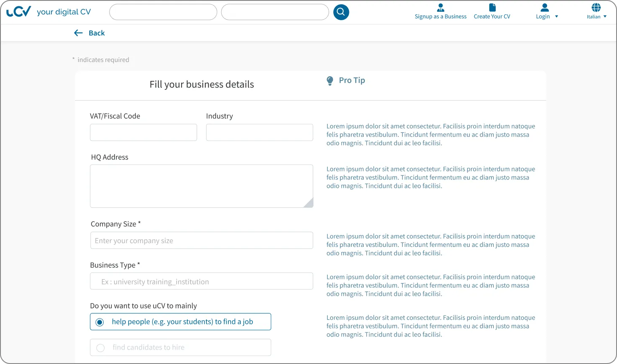
Task: Open Create Your CV text link
Action: [492, 17]
